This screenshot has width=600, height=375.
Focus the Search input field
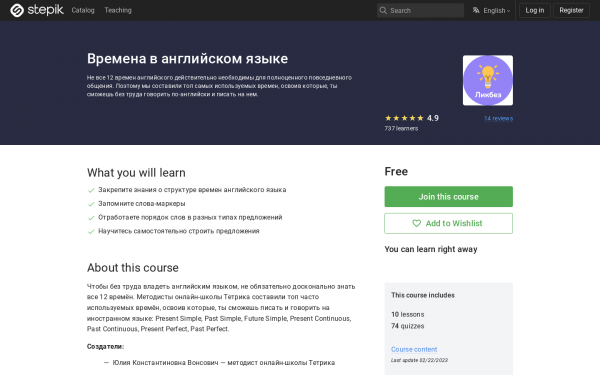420,10
